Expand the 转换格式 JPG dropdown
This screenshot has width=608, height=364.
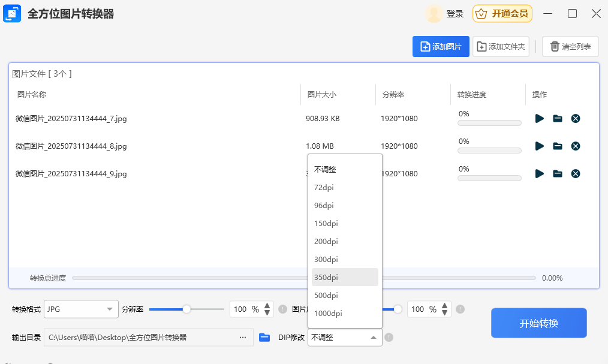(81, 309)
